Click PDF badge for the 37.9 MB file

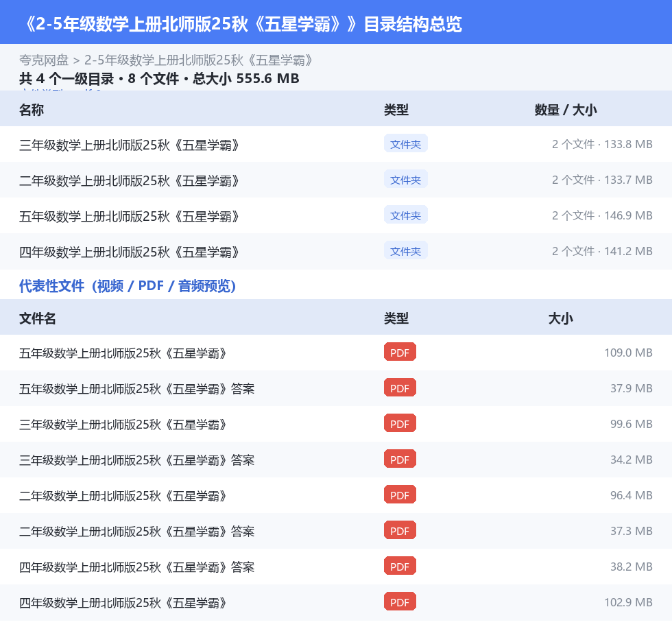coord(400,388)
